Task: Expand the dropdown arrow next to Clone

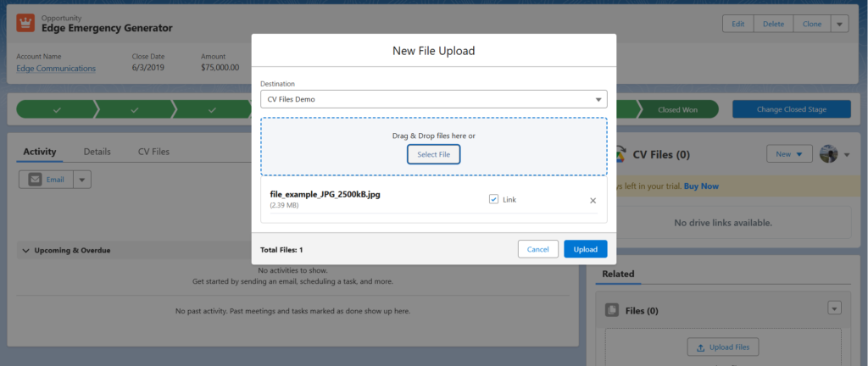Action: 839,25
